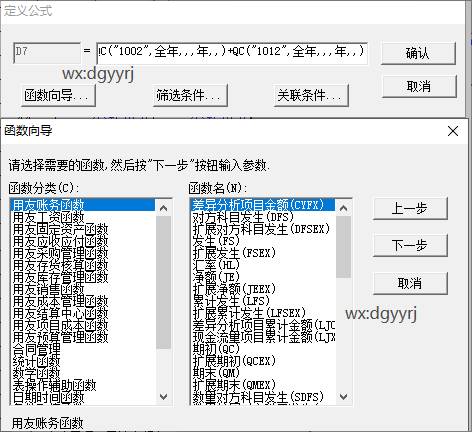Screen dimensions: 472x432
Task: Click the function name list scrollbar thumb
Action: pos(343,247)
